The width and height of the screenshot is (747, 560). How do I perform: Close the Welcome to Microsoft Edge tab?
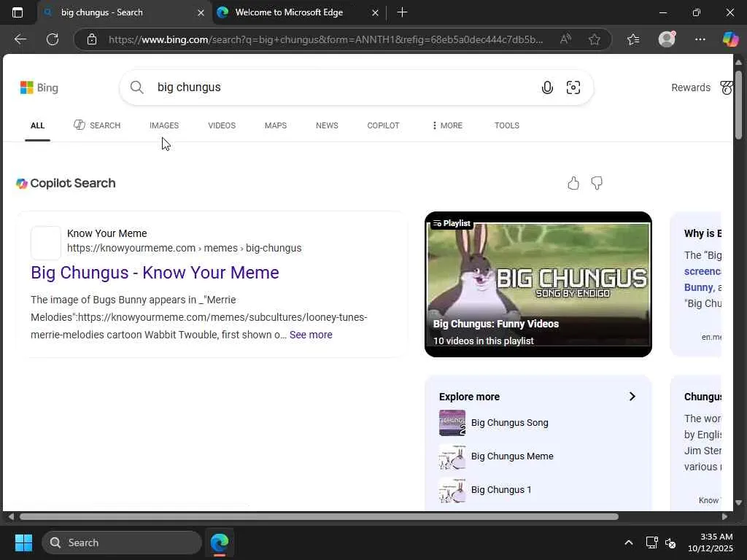point(375,13)
